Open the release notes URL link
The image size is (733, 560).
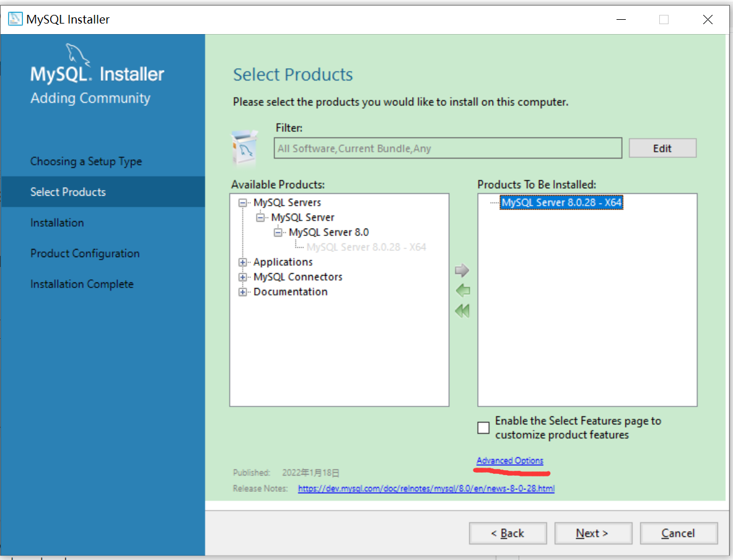426,489
